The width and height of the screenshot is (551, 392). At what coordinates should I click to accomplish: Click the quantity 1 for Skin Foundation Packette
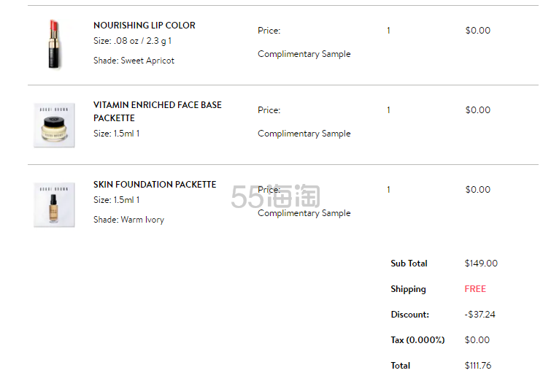[x=388, y=190]
